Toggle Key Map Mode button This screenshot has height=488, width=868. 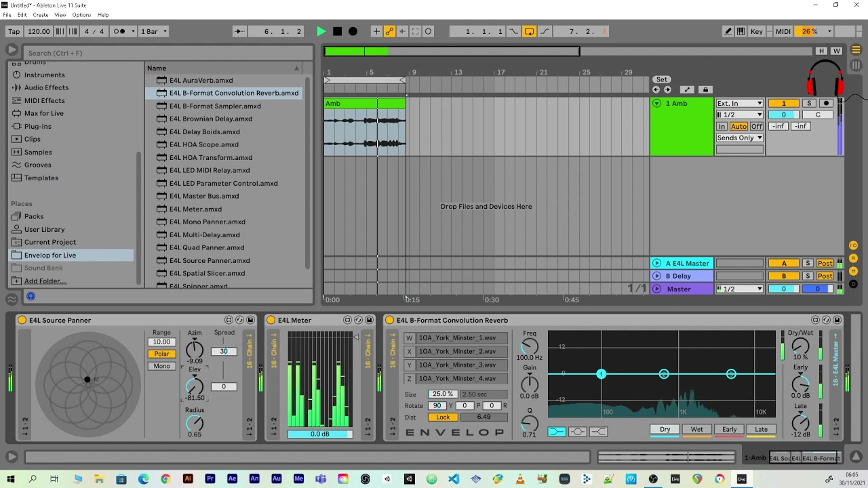(757, 31)
